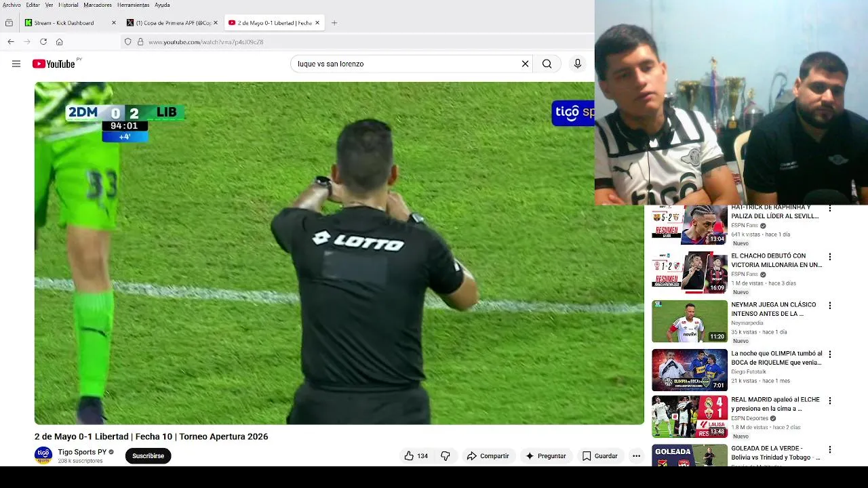Open browser home page icon

(60, 42)
